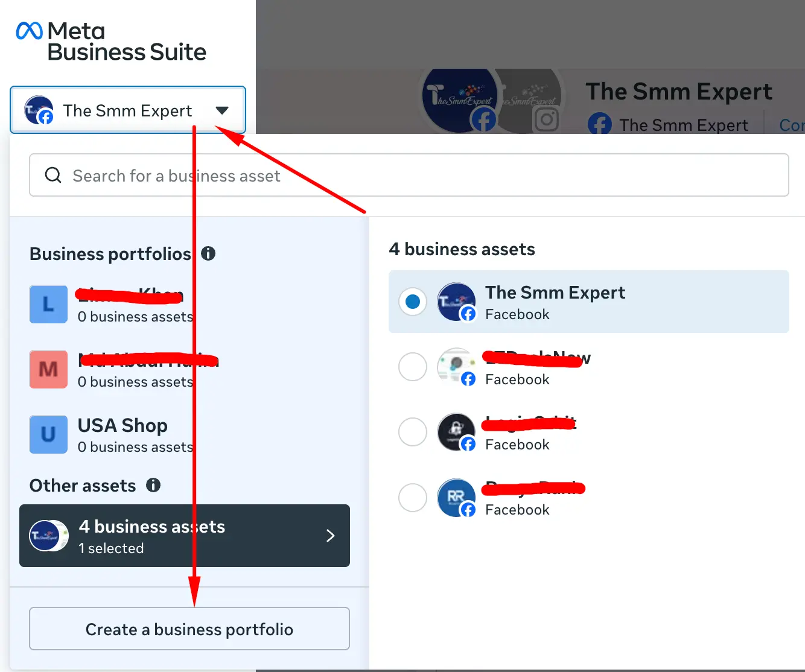Click the blue U avatar for USA Shop
The height and width of the screenshot is (672, 805).
[x=48, y=434]
